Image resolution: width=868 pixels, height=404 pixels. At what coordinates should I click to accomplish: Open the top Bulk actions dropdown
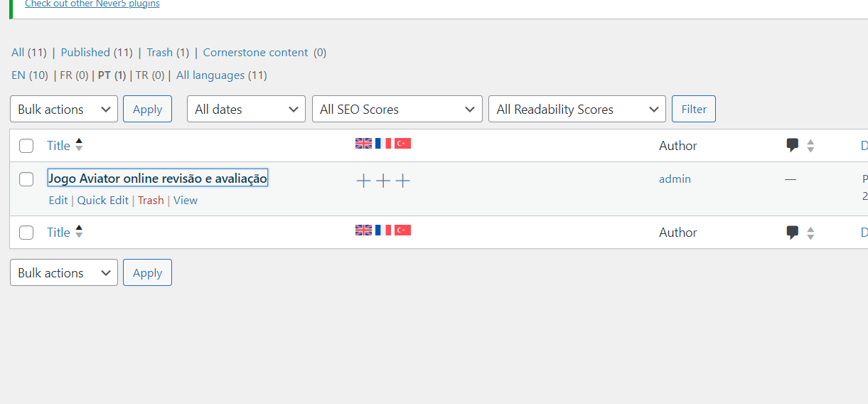coord(64,110)
